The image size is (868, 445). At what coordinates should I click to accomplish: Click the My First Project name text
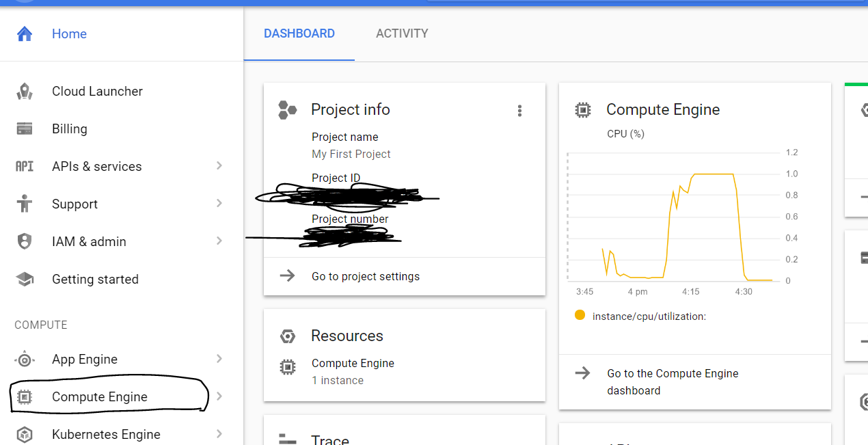tap(351, 154)
